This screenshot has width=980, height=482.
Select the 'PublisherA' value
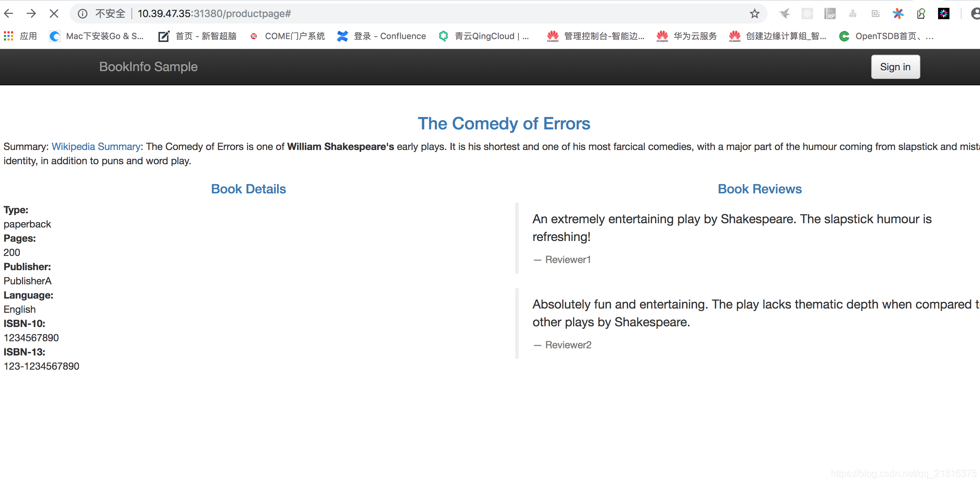(x=27, y=281)
